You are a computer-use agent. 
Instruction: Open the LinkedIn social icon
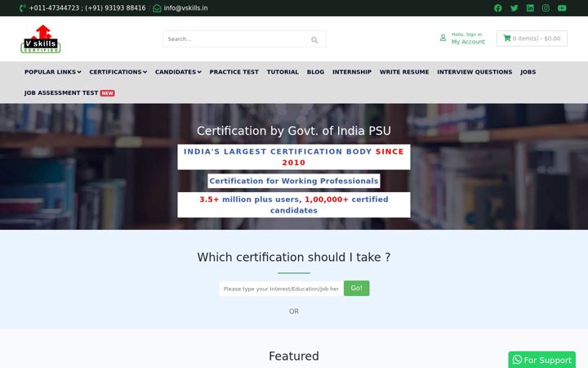pos(530,8)
